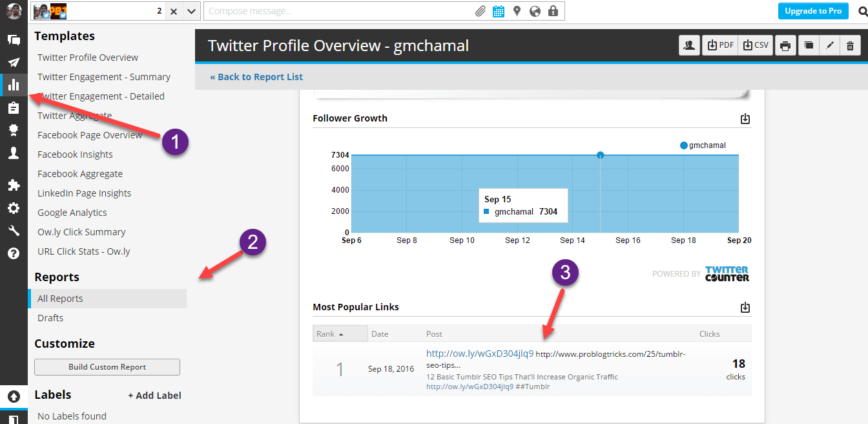Sort the table by the Rank column
868x424 pixels.
340,334
